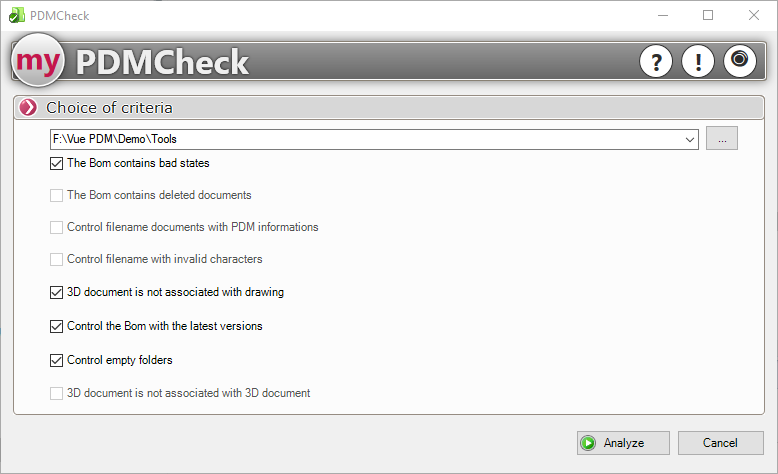Enable Control filename with invalid characters
The width and height of the screenshot is (778, 474).
click(56, 260)
